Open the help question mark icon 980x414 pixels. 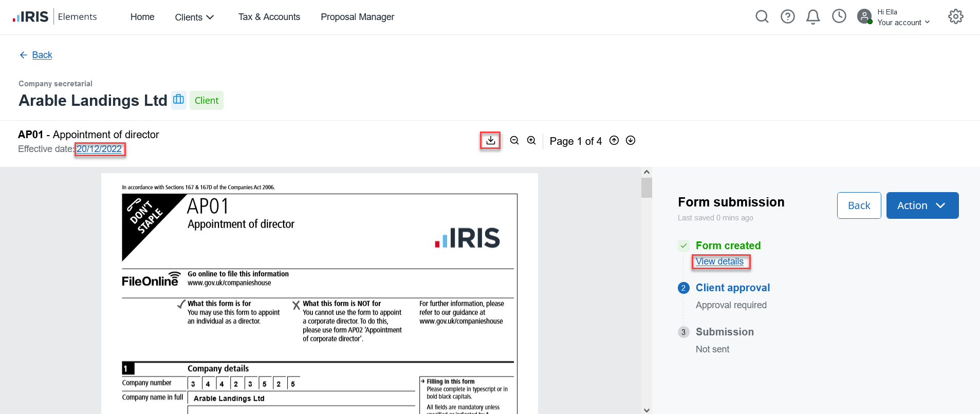(x=787, y=17)
